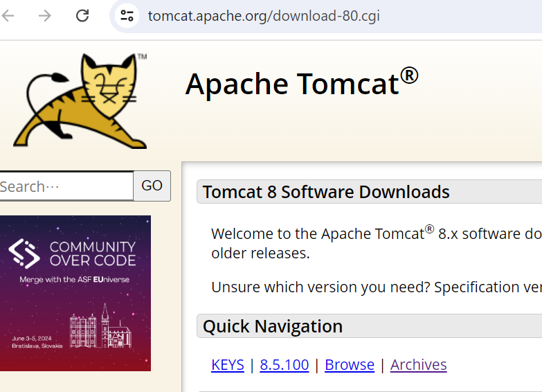Click the Quick Navigation heading
Screen dimensions: 542x392
273,326
